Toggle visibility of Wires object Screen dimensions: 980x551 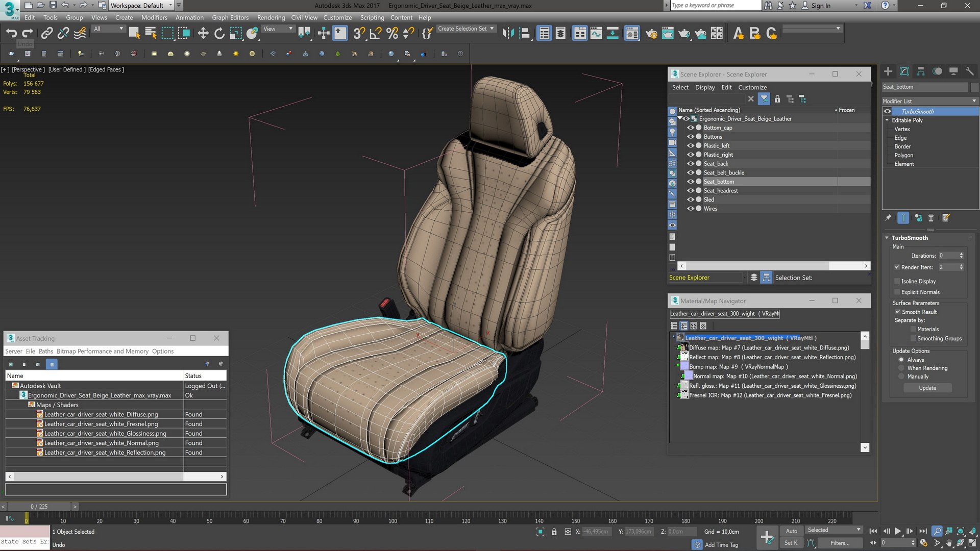691,209
